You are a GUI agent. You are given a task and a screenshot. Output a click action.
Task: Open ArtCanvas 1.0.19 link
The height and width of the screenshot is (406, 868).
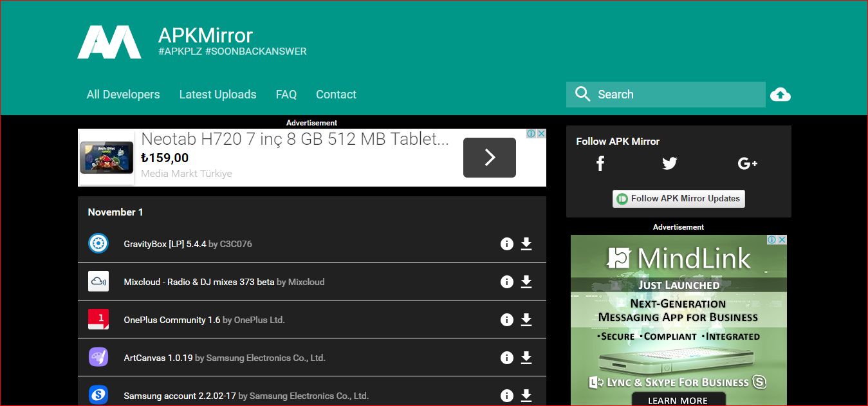point(158,358)
